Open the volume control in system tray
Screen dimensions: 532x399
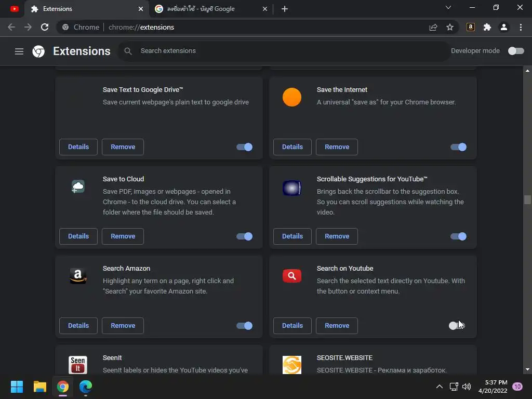pos(467,387)
